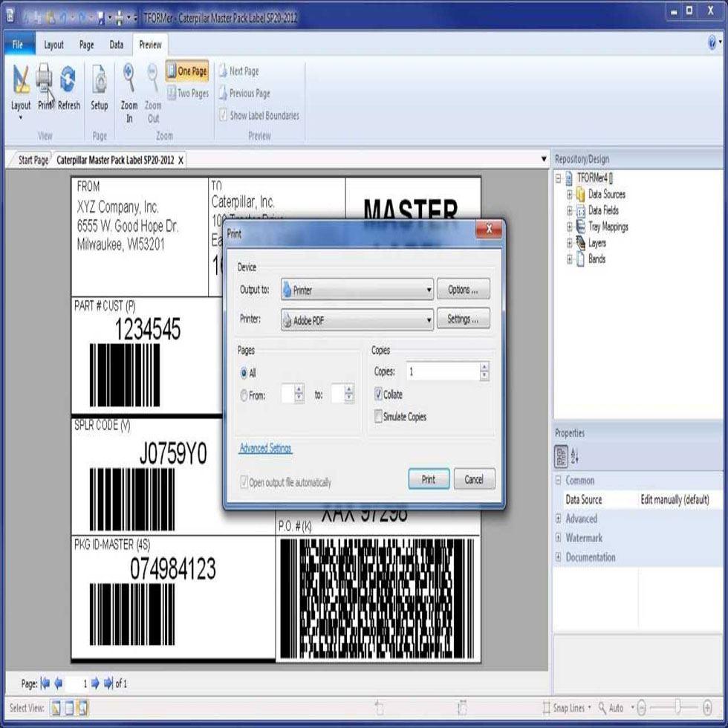Click the Copies number input field
Screen dimensions: 728x728
[x=442, y=371]
